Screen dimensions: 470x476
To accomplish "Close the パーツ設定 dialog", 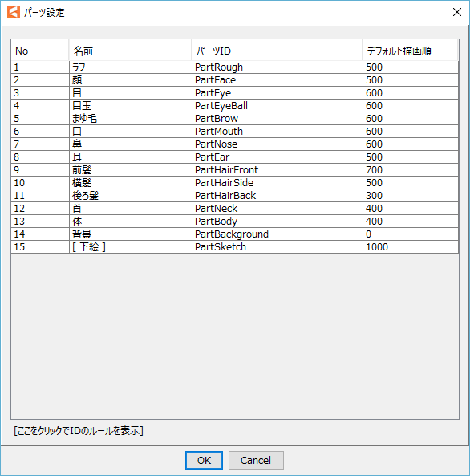I will [457, 13].
